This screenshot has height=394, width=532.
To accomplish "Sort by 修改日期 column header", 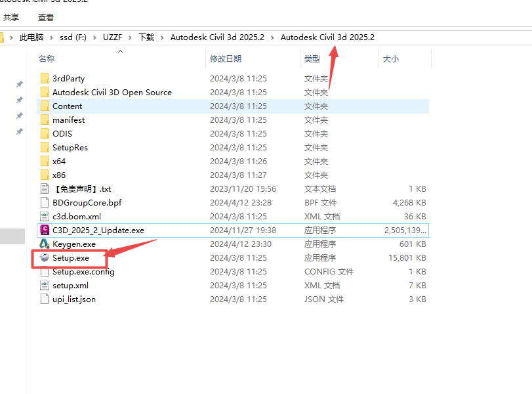I will [225, 59].
